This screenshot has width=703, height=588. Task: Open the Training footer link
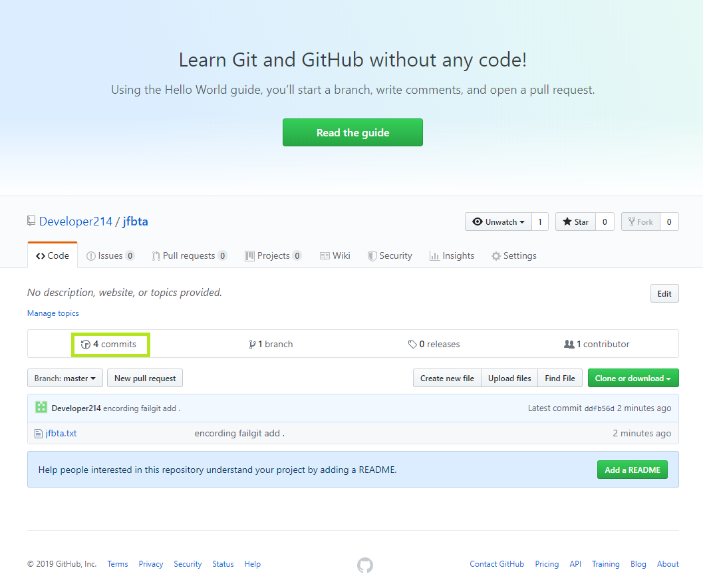(x=605, y=564)
